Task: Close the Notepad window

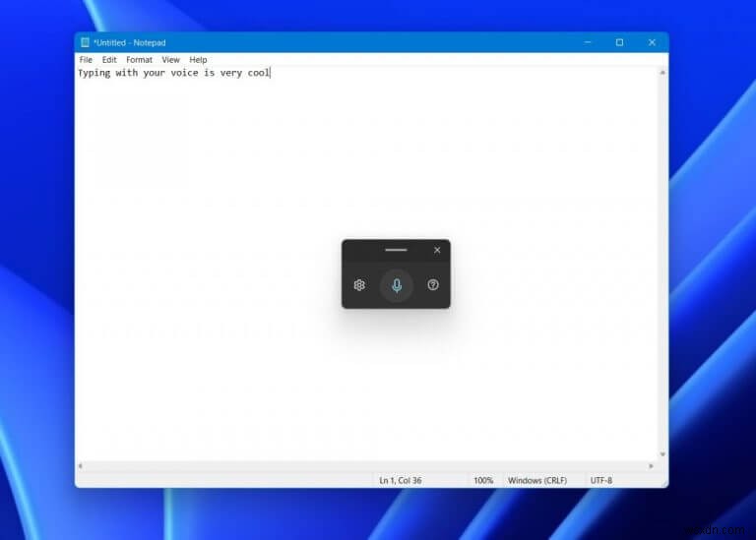Action: (x=652, y=42)
